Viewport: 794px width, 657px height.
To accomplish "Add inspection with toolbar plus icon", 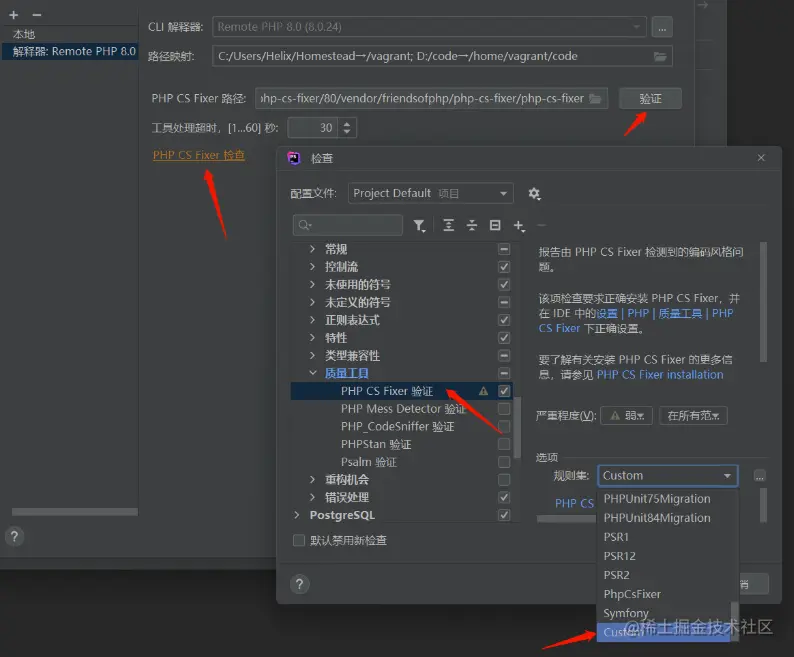I will tap(519, 226).
